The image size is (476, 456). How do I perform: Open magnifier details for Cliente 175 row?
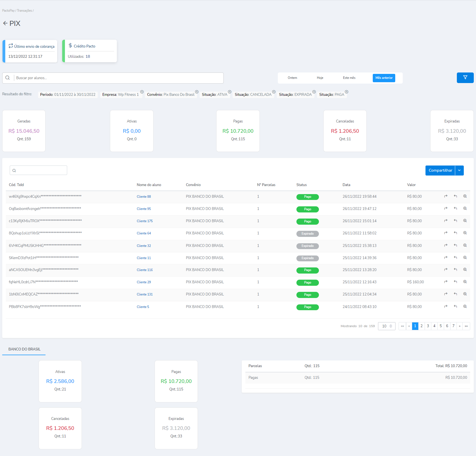(x=465, y=221)
